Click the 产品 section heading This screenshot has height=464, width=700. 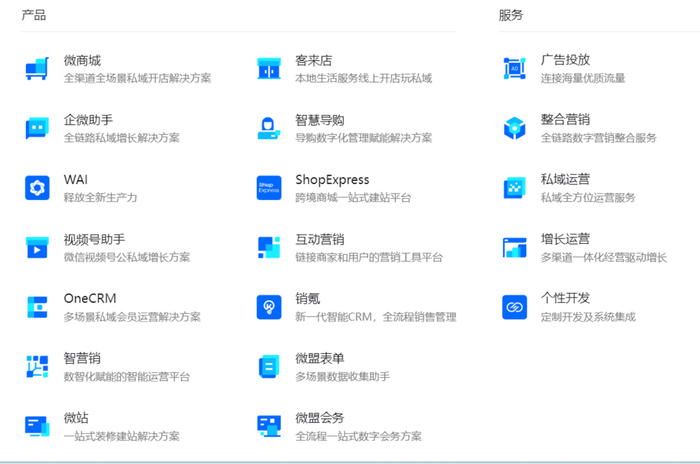33,15
